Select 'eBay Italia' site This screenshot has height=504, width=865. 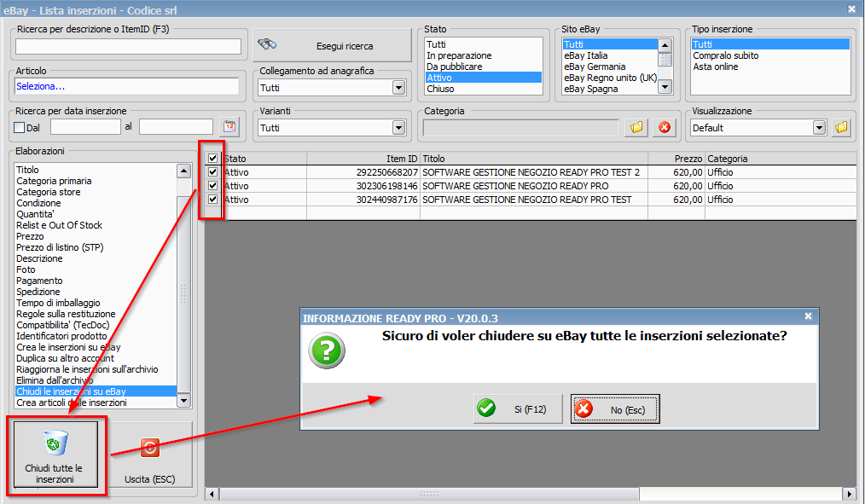[610, 55]
